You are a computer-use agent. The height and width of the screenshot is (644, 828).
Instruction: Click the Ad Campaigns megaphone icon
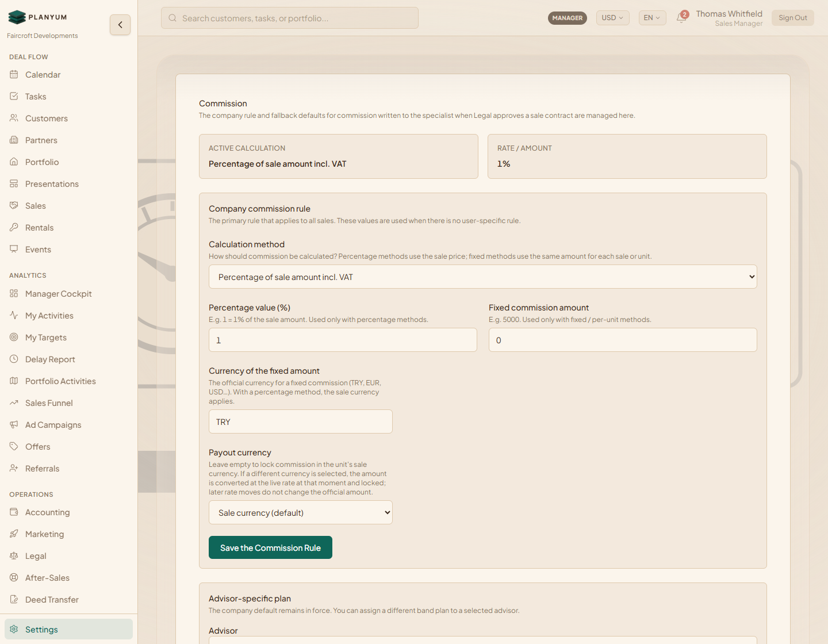[x=14, y=425]
